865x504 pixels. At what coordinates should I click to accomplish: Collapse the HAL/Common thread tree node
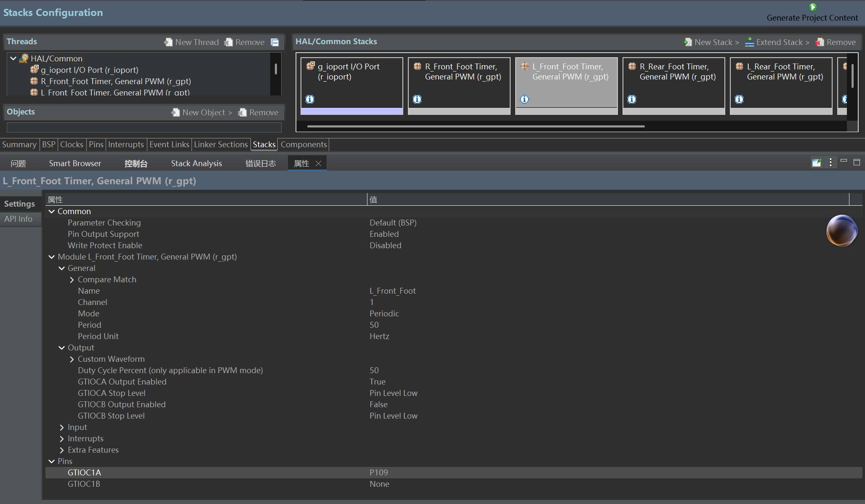click(13, 58)
